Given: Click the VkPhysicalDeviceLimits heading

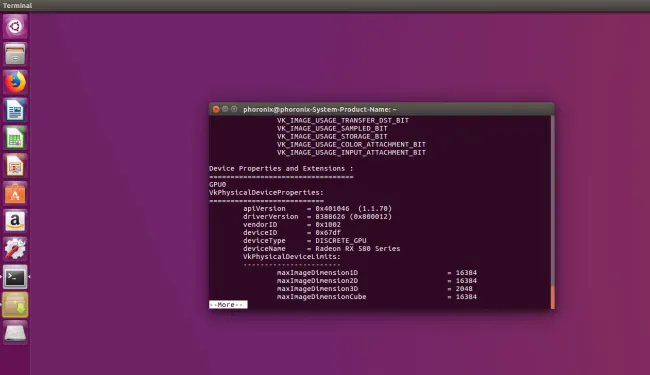Looking at the screenshot, I should coord(292,256).
